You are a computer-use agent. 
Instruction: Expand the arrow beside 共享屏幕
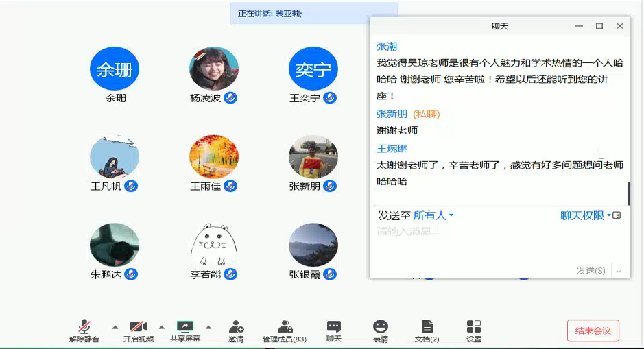click(x=208, y=327)
